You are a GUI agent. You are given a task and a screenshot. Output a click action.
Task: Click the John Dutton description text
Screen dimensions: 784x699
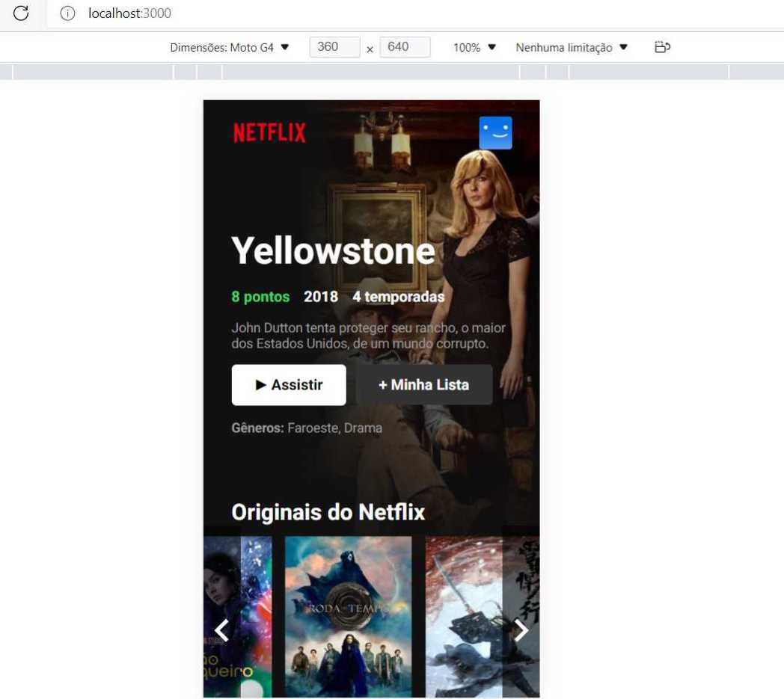point(369,336)
